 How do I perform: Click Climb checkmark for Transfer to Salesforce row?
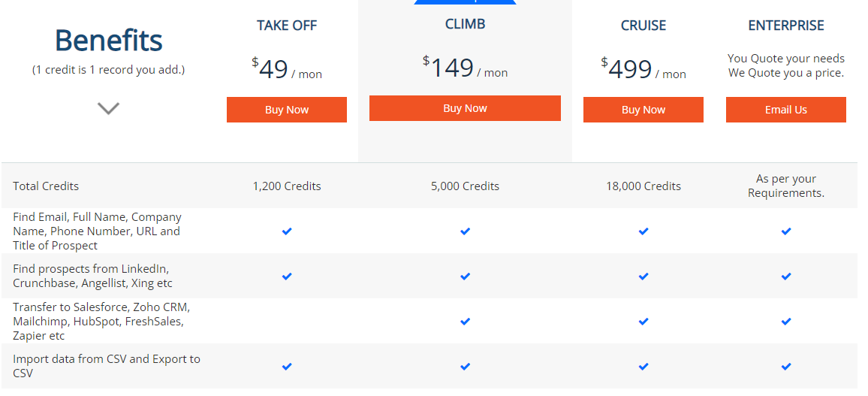point(465,321)
